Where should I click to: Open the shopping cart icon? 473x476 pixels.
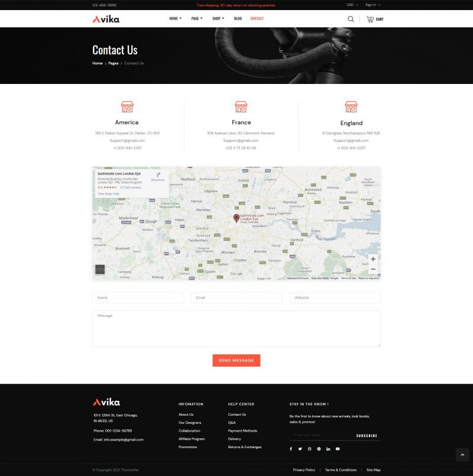(x=370, y=19)
